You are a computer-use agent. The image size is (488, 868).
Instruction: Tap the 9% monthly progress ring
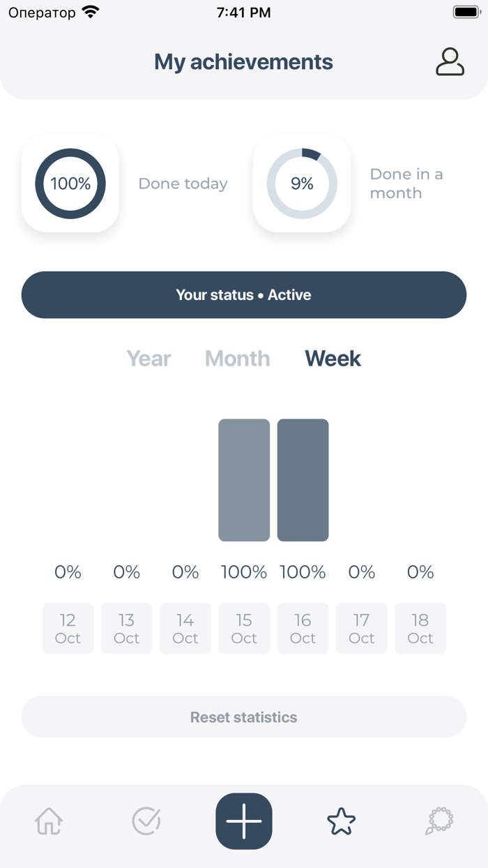(302, 184)
